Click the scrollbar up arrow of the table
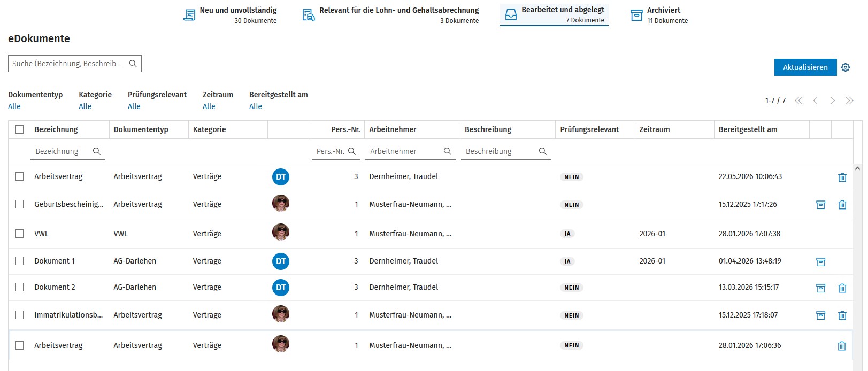The width and height of the screenshot is (868, 371). [x=858, y=168]
